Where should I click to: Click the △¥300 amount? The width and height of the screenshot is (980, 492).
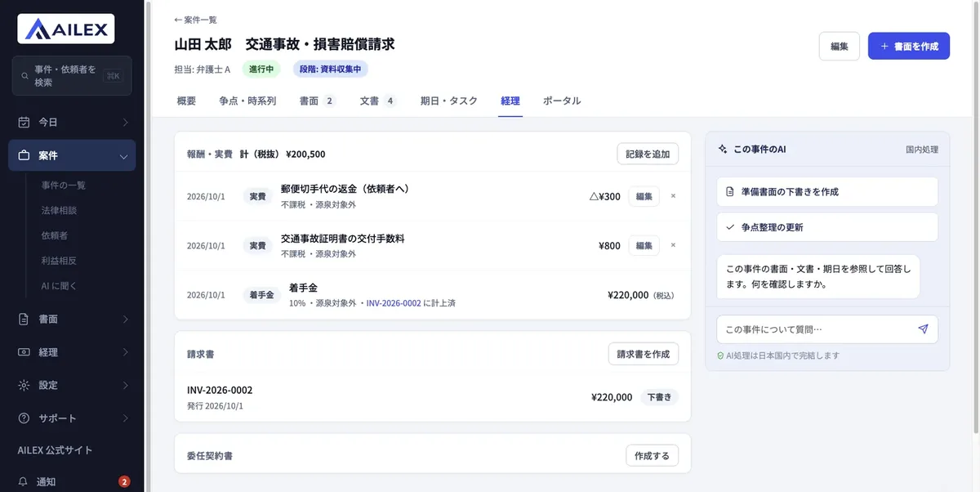point(604,196)
